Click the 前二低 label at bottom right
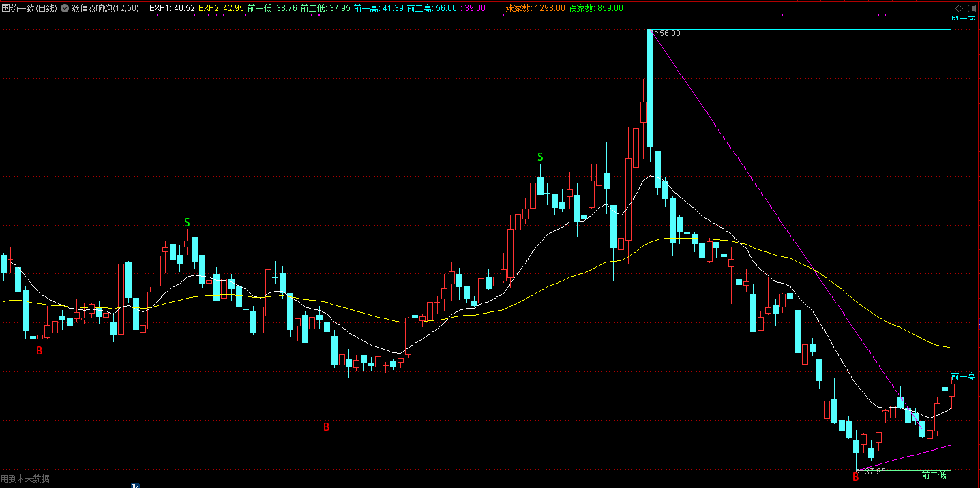This screenshot has width=980, height=488. (934, 475)
